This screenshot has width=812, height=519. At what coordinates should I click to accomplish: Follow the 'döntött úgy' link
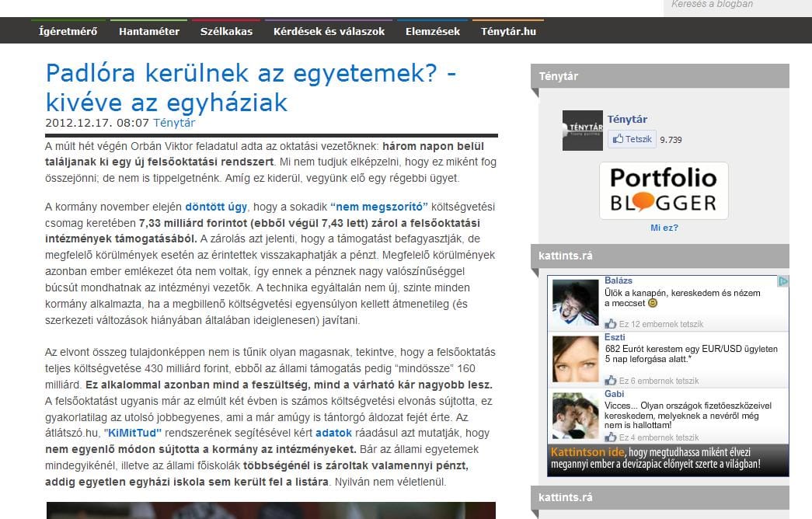216,207
